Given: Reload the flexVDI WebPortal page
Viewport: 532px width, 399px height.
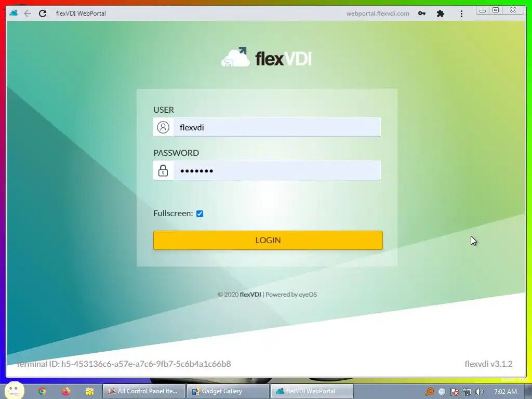Looking at the screenshot, I should (43, 14).
